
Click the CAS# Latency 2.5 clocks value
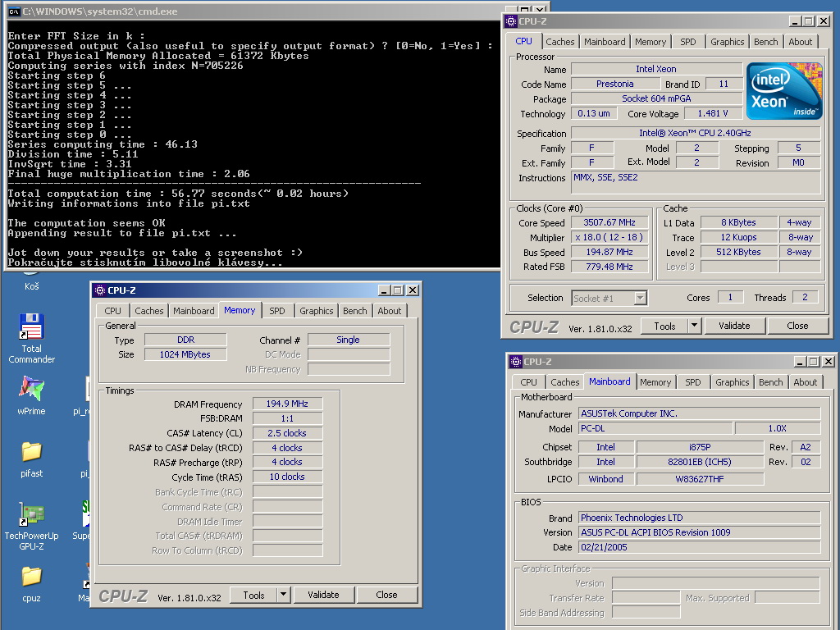click(287, 433)
